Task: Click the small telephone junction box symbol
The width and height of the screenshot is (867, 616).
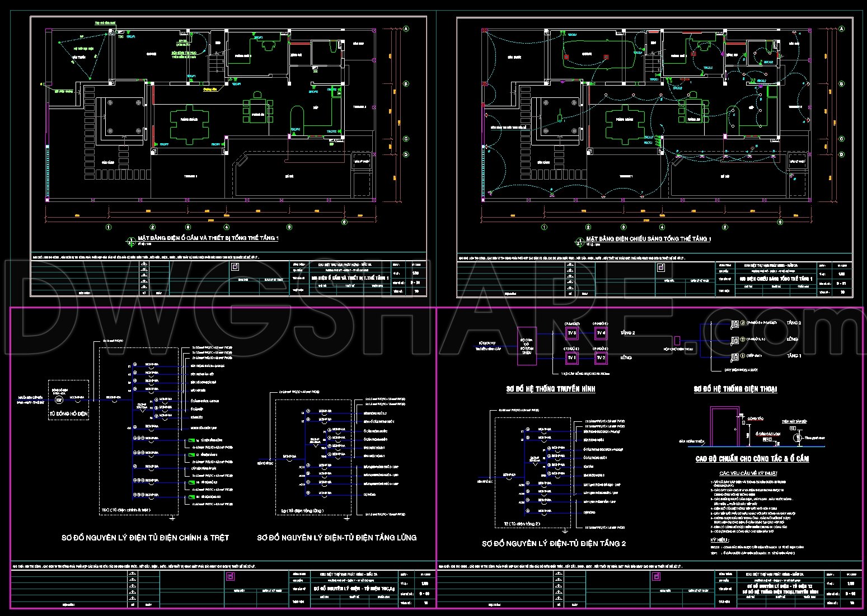Action: click(677, 340)
